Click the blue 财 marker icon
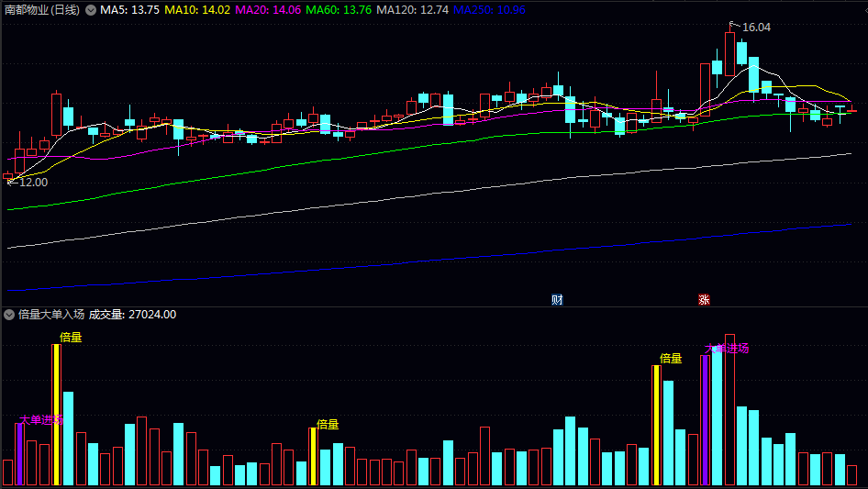 tap(557, 300)
